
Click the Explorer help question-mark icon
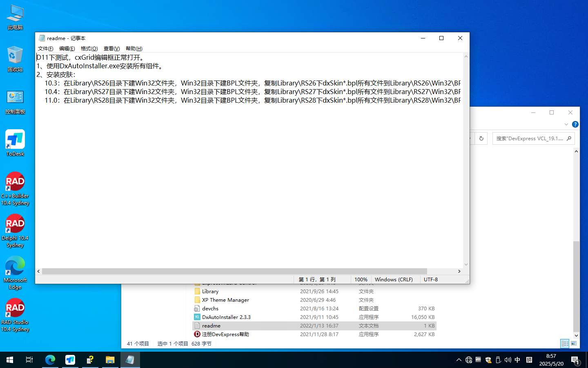[575, 124]
